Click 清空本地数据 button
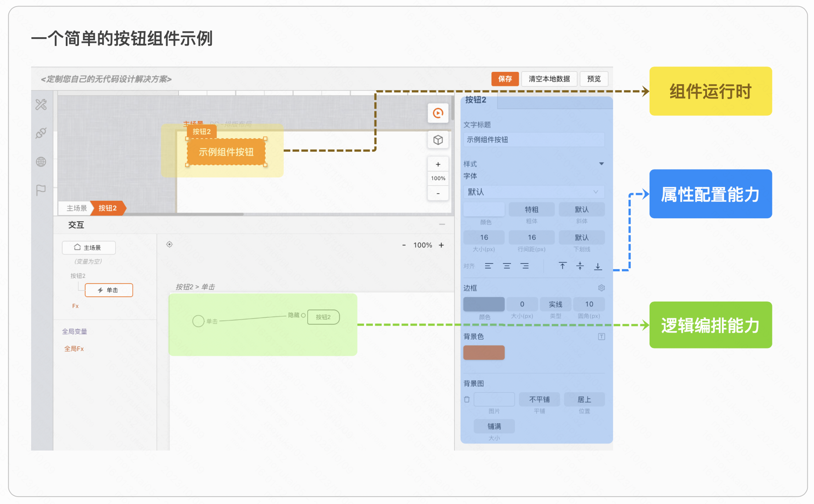814x504 pixels. 549,79
